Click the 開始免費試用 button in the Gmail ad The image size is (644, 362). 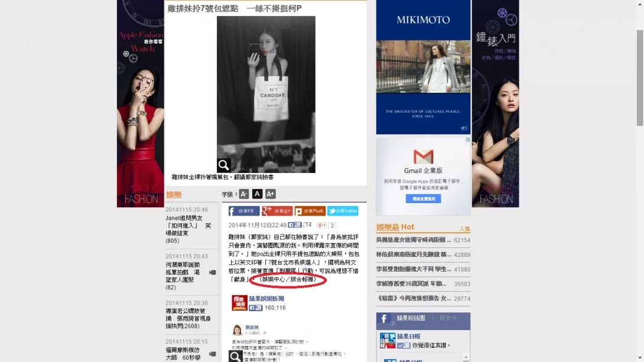click(424, 198)
